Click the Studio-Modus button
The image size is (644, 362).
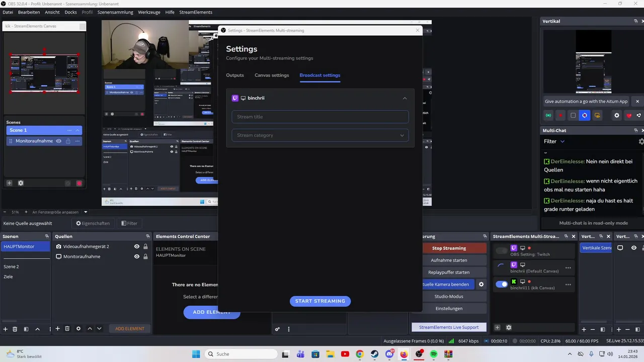point(449,296)
